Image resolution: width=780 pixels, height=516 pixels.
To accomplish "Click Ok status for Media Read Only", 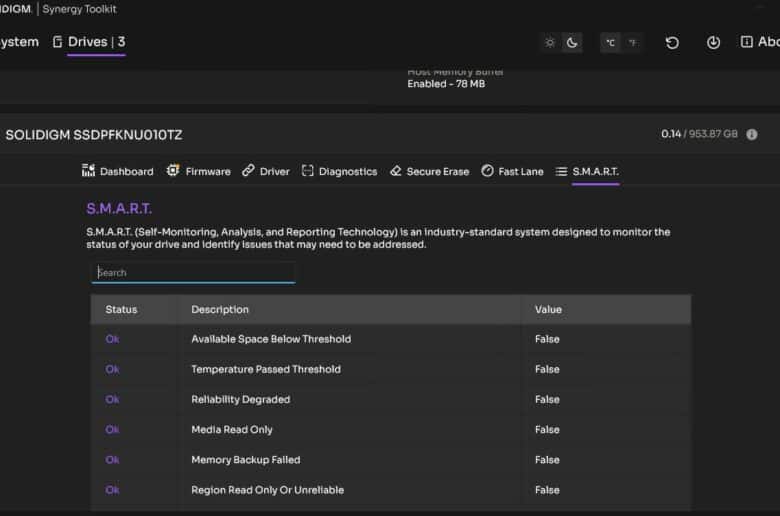I will click(x=112, y=429).
